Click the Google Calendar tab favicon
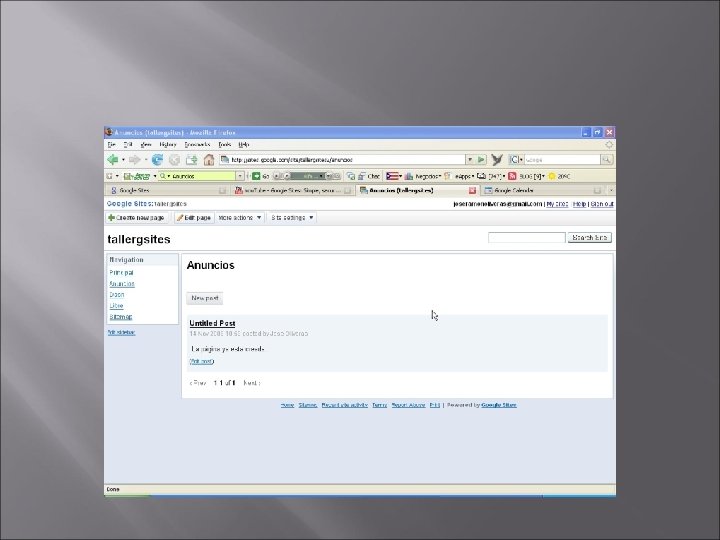720x540 pixels. pos(488,190)
